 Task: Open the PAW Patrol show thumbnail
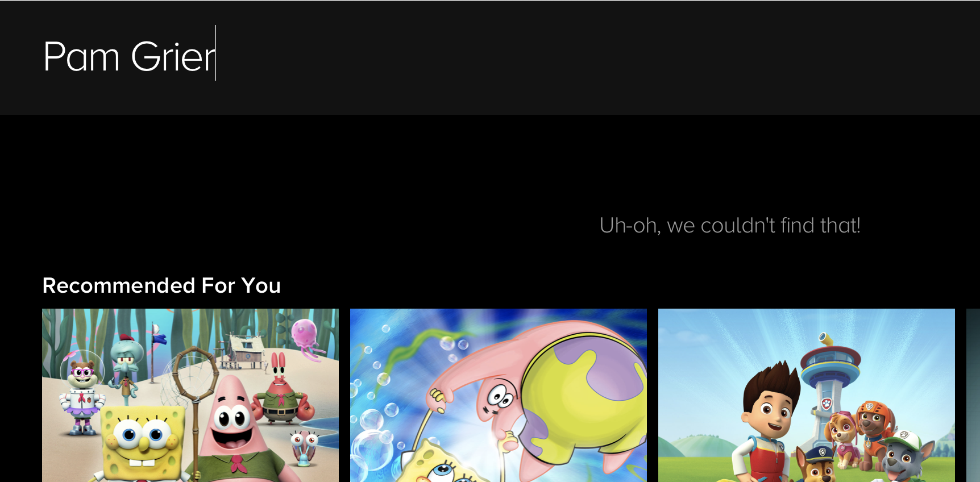pyautogui.click(x=807, y=395)
